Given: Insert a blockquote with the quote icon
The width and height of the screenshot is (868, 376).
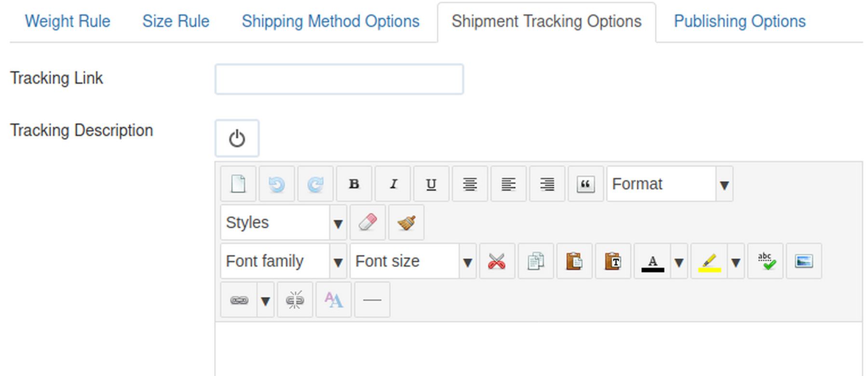Looking at the screenshot, I should [x=585, y=184].
